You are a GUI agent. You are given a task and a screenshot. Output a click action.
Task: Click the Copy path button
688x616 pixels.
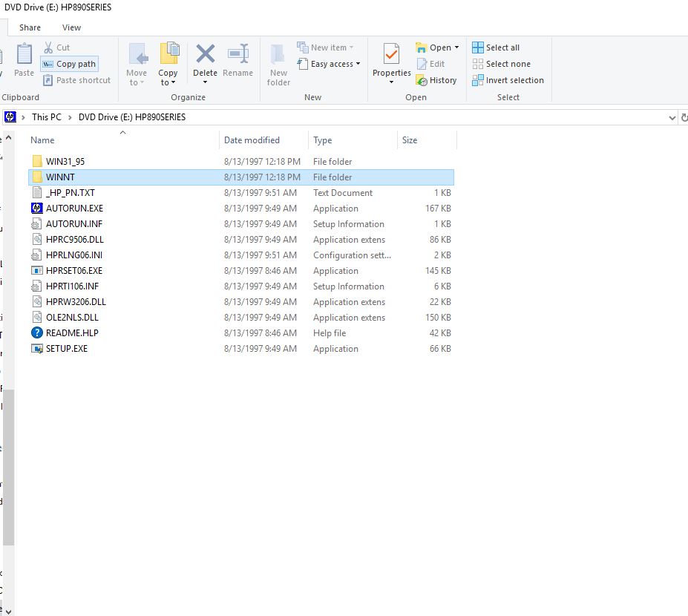(69, 64)
